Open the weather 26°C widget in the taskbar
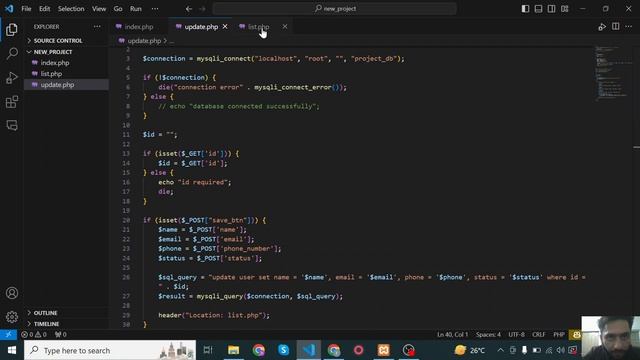The width and height of the screenshot is (640, 360). 470,350
